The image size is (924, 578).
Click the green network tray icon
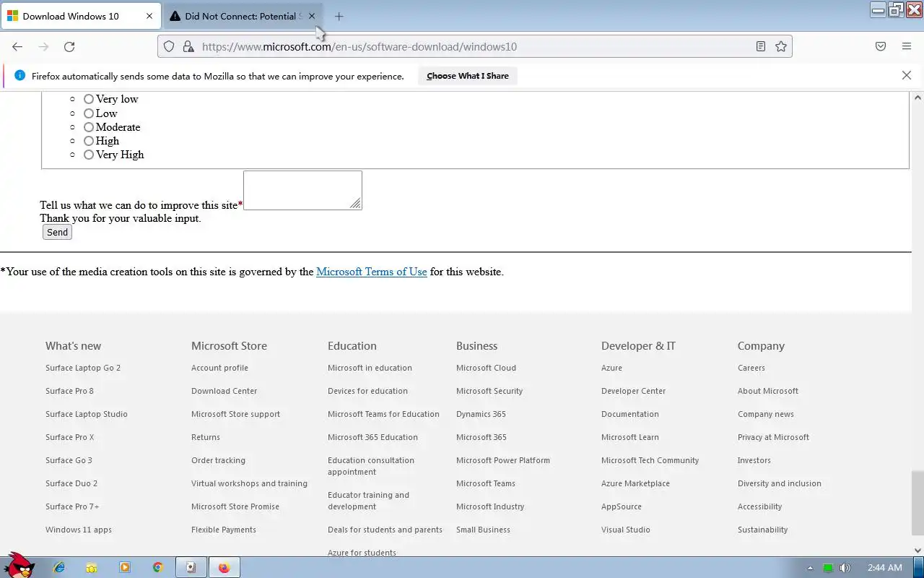(x=828, y=568)
